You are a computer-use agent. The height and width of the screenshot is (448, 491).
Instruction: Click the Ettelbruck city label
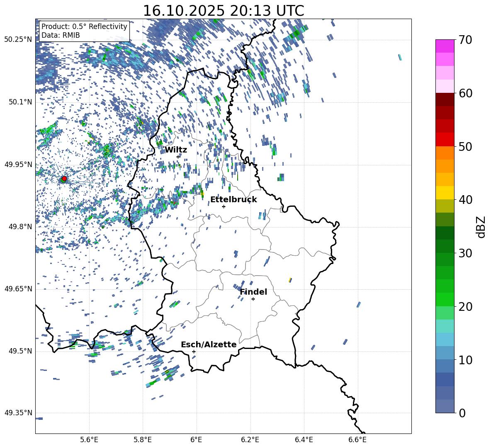(233, 200)
